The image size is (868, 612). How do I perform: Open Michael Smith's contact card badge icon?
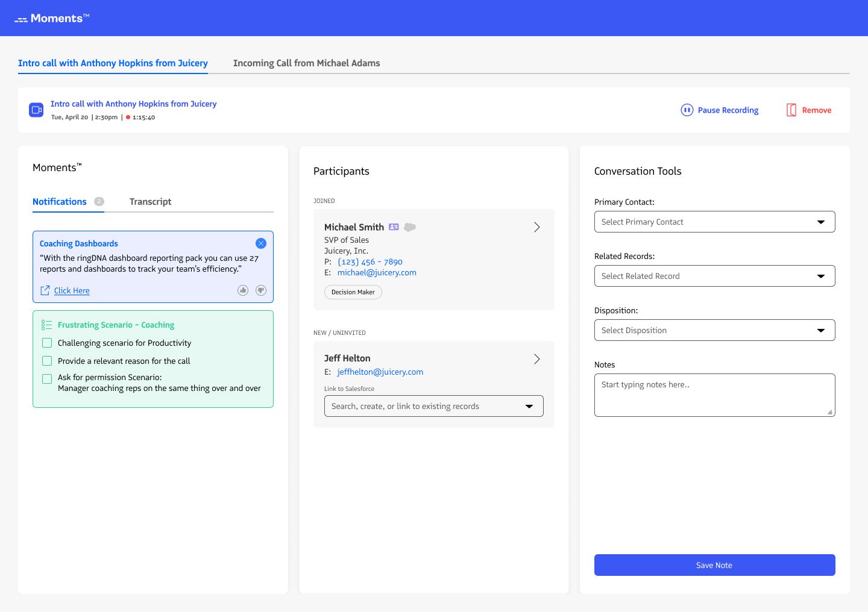[x=394, y=227]
